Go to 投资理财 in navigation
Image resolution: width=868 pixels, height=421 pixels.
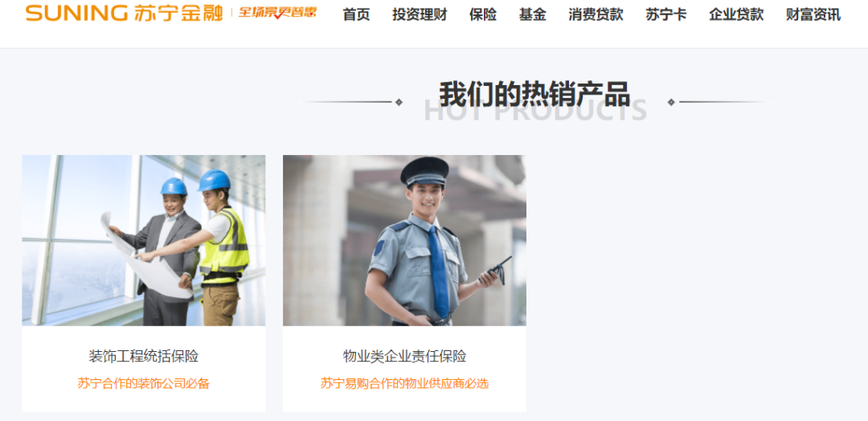point(420,15)
